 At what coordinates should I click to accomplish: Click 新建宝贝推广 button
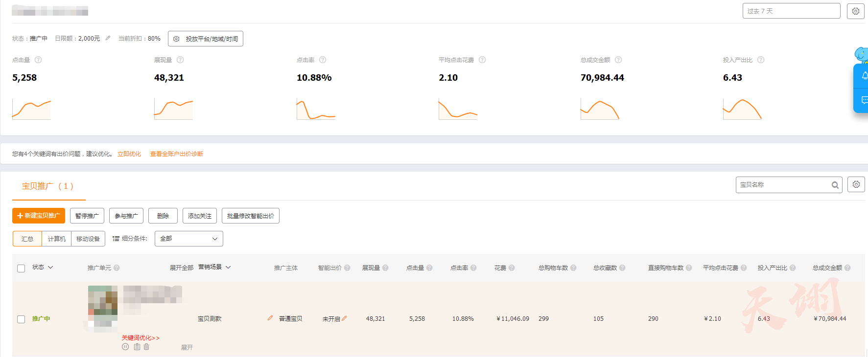pyautogui.click(x=39, y=216)
